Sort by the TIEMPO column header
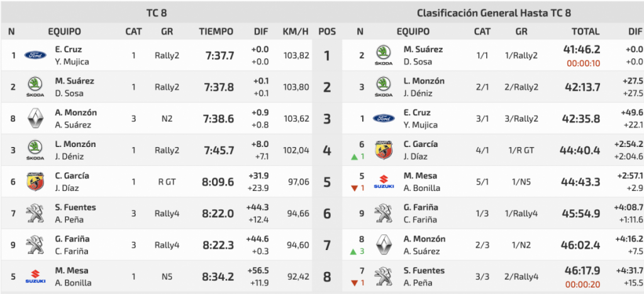 point(216,31)
